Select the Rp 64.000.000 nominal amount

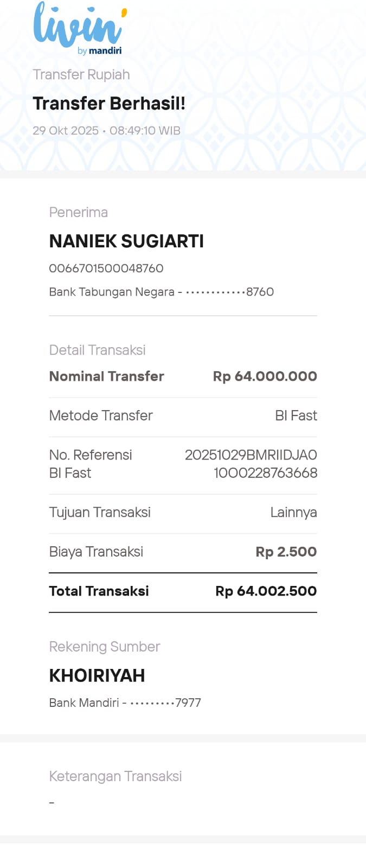click(265, 376)
